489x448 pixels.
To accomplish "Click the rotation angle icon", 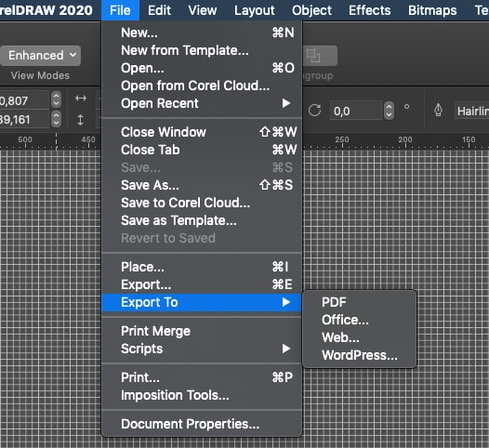I will tap(314, 111).
